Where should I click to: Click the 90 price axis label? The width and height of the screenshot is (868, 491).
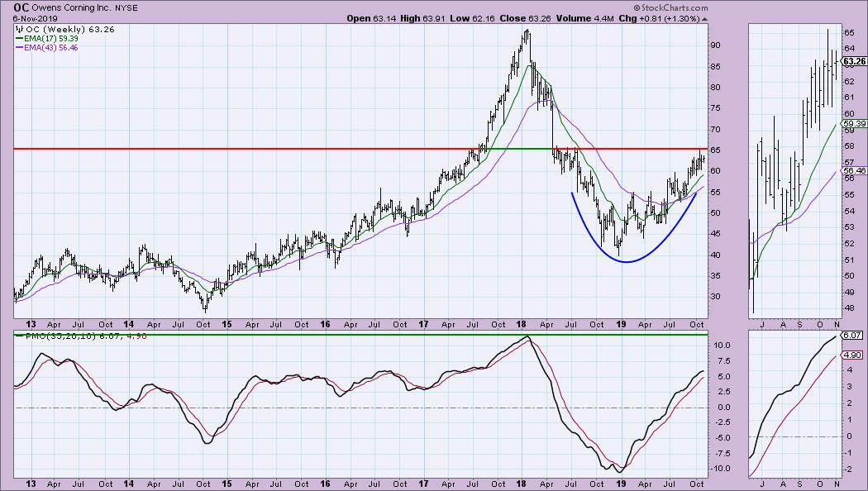point(715,45)
